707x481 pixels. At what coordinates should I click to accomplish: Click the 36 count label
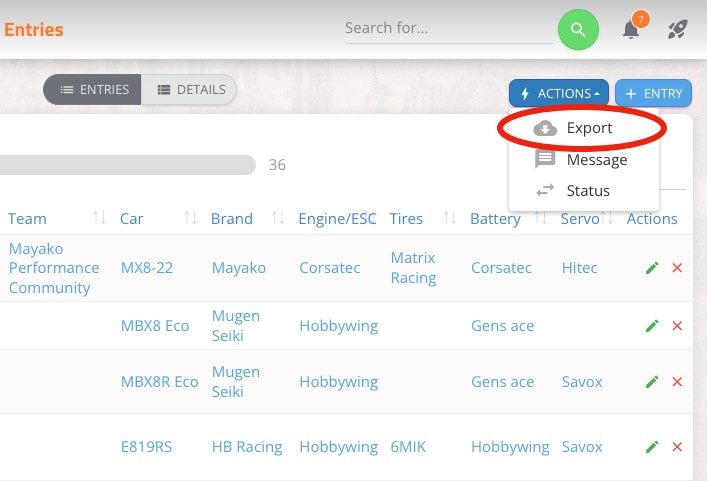[x=277, y=165]
